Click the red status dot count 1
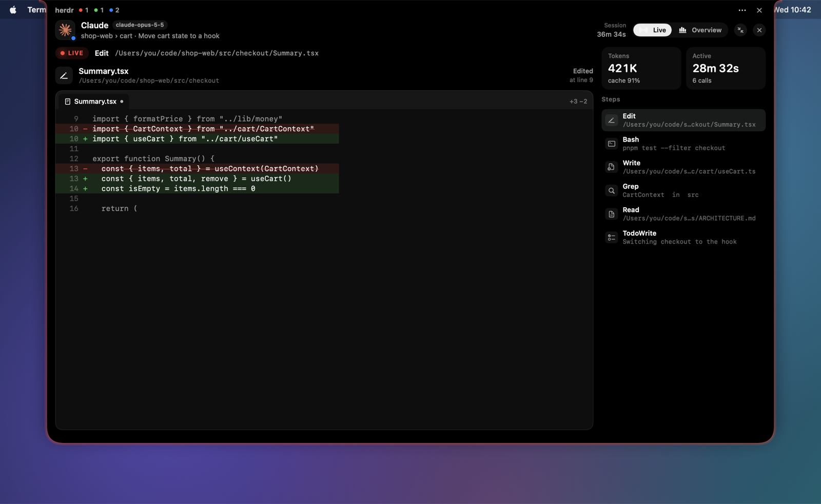This screenshot has width=821, height=504. click(x=84, y=10)
